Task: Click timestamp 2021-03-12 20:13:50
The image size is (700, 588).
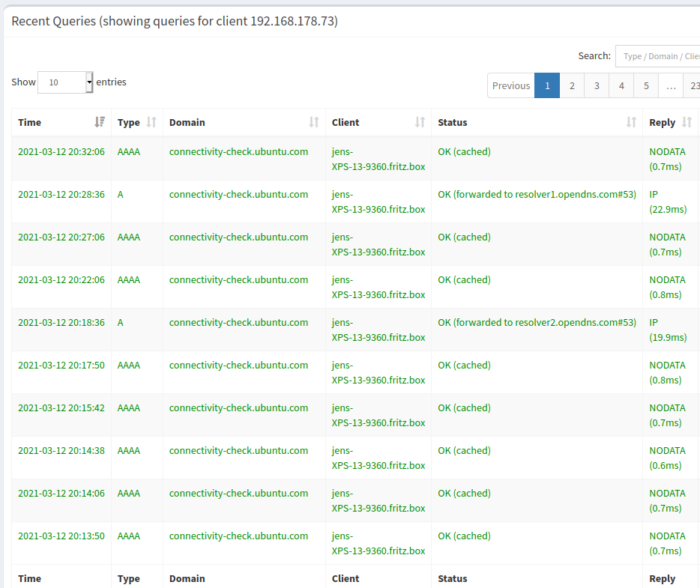Action: click(61, 536)
